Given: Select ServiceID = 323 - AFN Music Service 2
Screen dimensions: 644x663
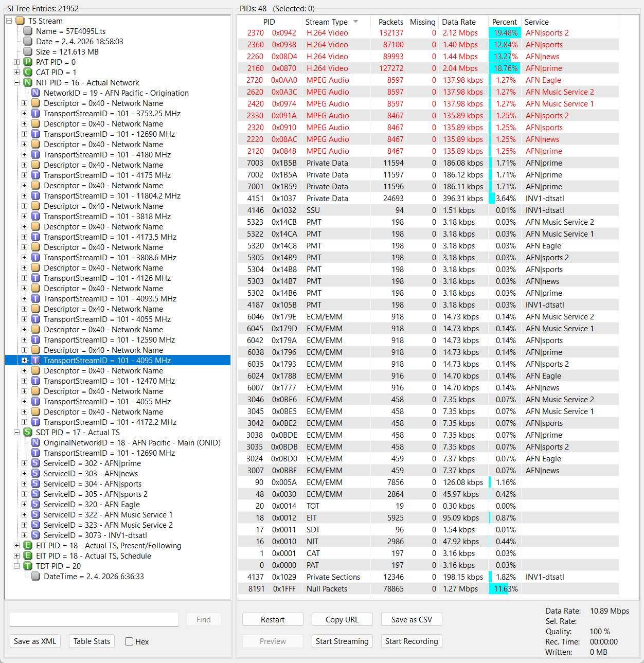Looking at the screenshot, I should [x=108, y=525].
